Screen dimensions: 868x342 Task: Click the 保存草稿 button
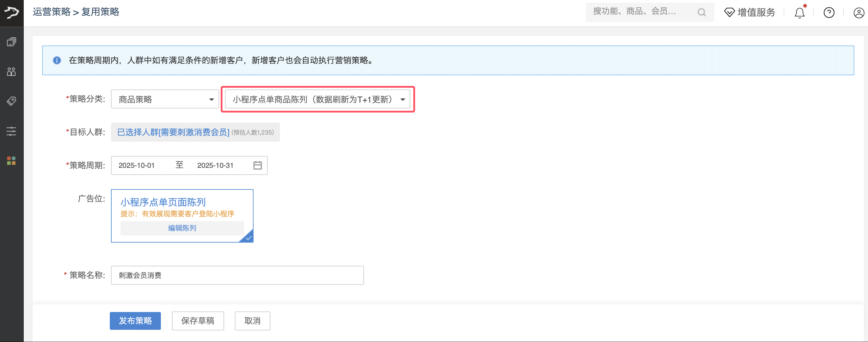click(198, 321)
